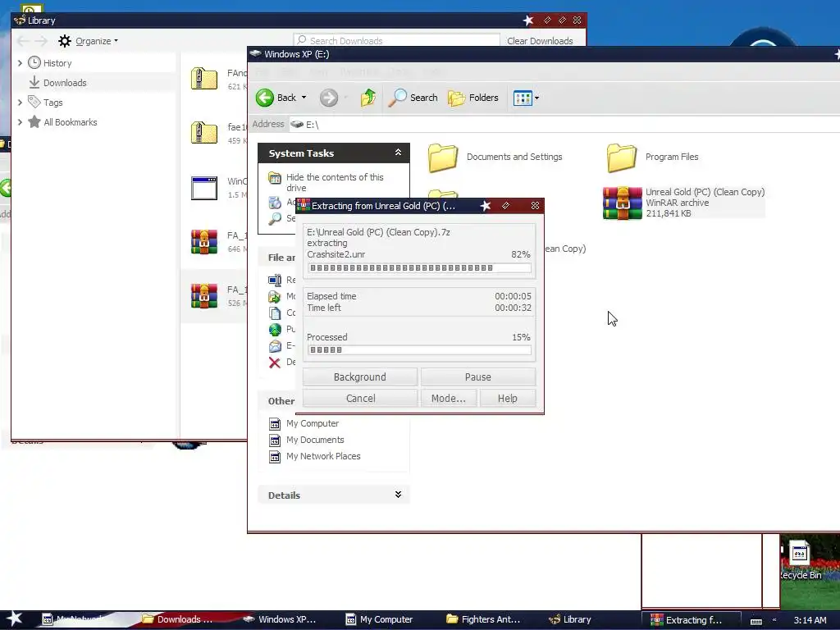Select Unreal Gold (PC) WinRAR archive icon
840x630 pixels.
(622, 203)
